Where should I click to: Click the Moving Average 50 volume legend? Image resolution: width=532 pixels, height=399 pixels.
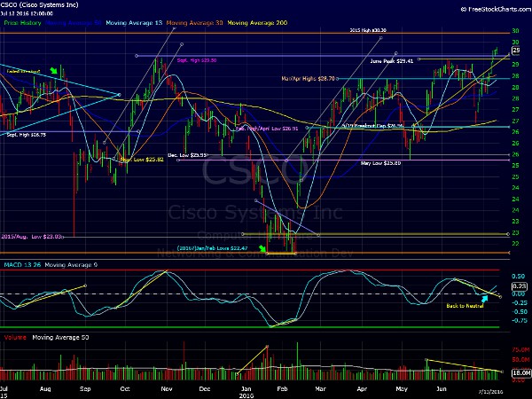point(60,337)
